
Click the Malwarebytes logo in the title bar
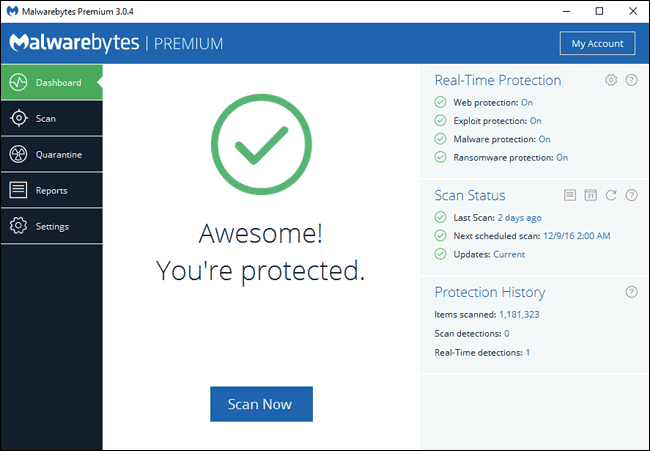pyautogui.click(x=12, y=11)
